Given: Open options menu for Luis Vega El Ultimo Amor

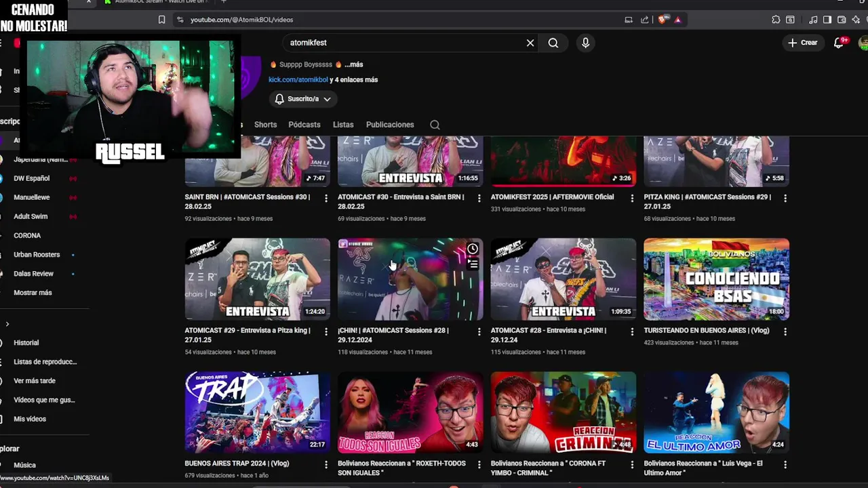Looking at the screenshot, I should pyautogui.click(x=785, y=465).
